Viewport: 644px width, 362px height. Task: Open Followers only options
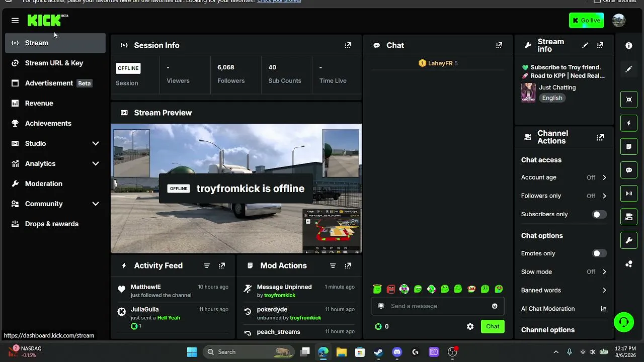pos(564,196)
